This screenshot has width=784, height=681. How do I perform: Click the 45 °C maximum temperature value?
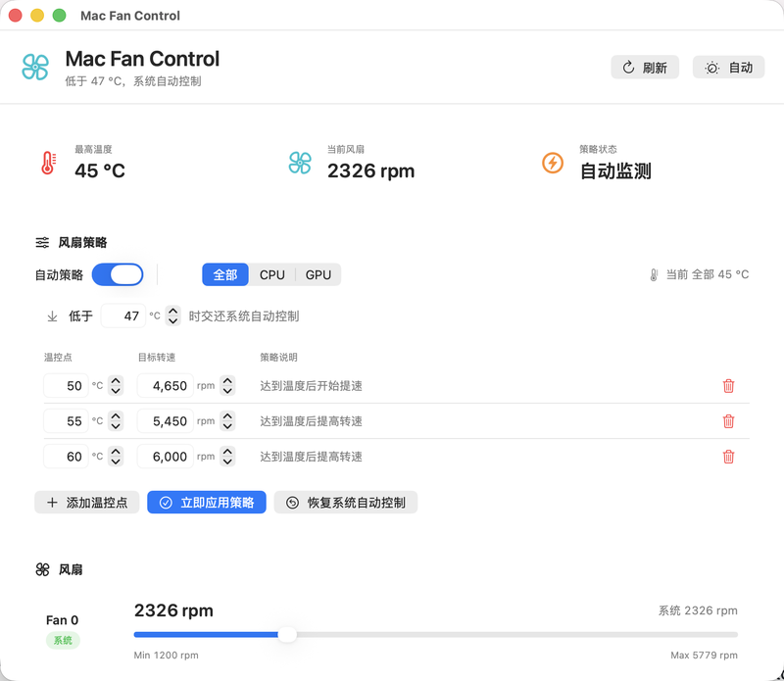(x=100, y=171)
